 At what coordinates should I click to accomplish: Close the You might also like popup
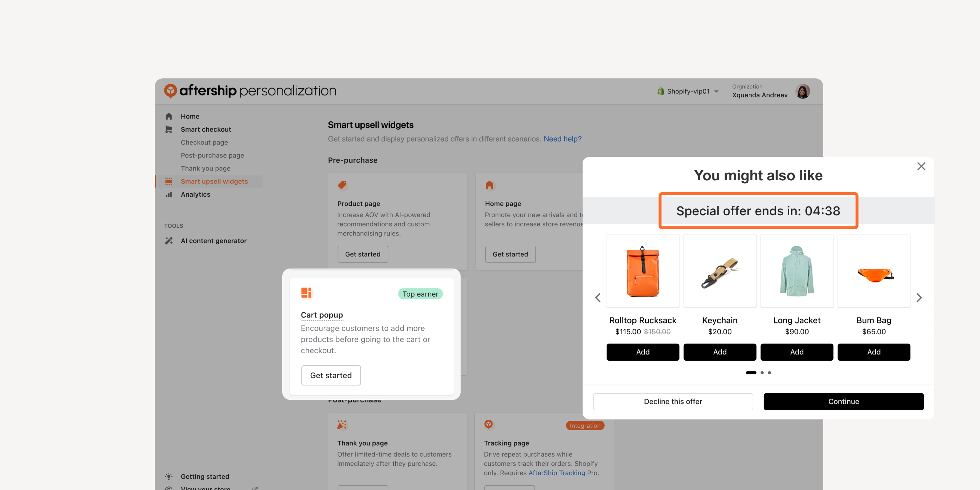(921, 166)
